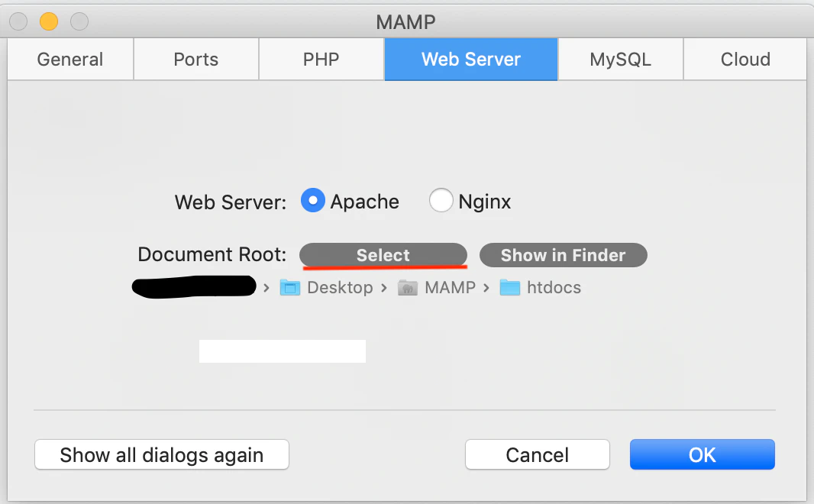
Task: Click the MAMP folder icon in path
Action: click(408, 287)
